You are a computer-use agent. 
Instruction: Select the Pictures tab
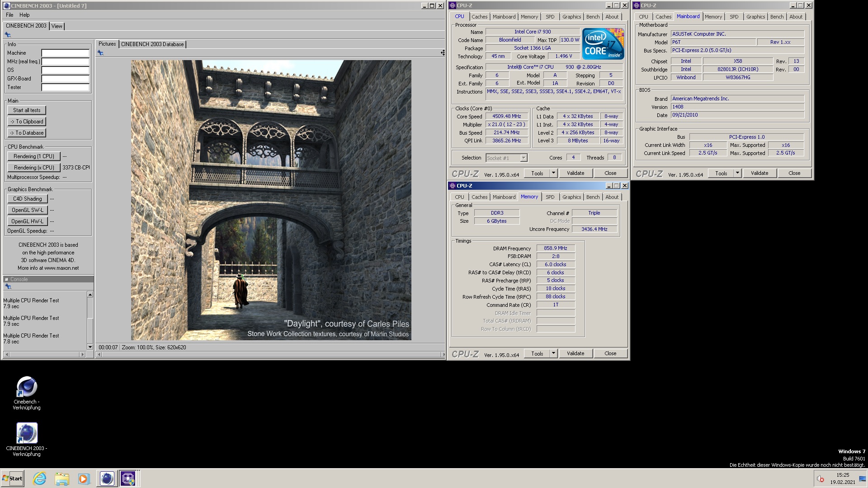pos(107,44)
